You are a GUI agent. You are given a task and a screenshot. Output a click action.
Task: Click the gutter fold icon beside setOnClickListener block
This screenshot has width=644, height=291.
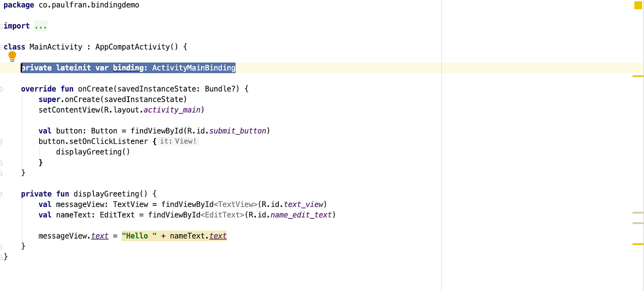(1, 141)
